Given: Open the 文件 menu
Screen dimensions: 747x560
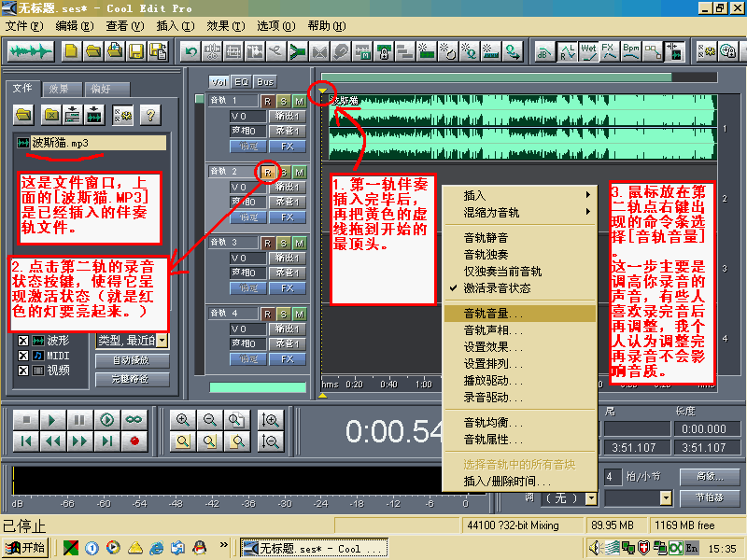Looking at the screenshot, I should click(x=24, y=26).
